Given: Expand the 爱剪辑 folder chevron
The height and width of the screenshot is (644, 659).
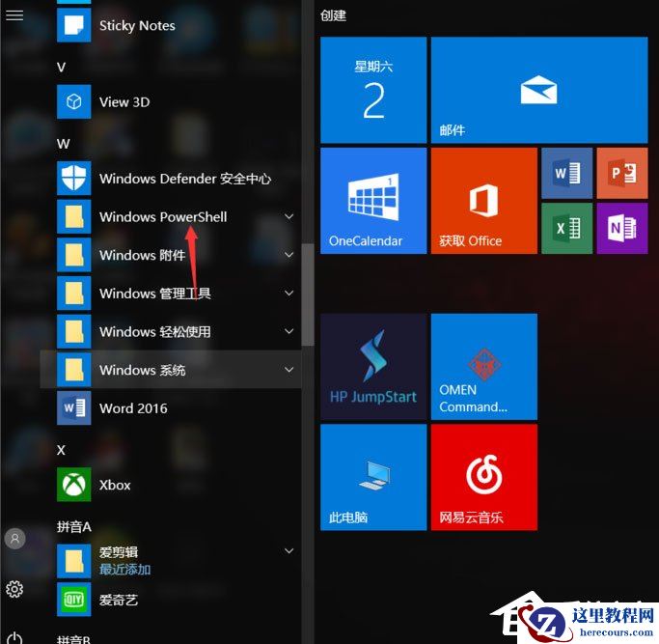Looking at the screenshot, I should 289,551.
